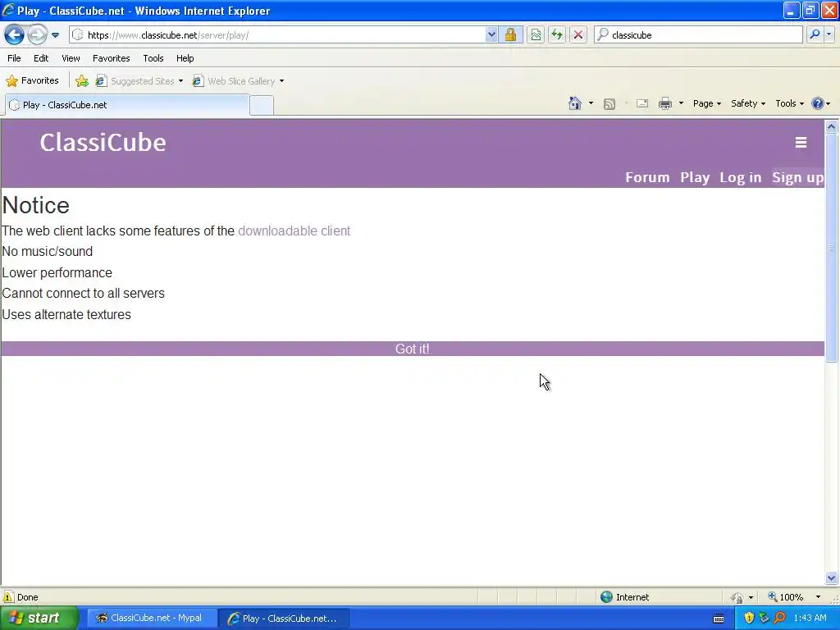Click the orange magnifier tray icon
840x630 pixels.
(x=779, y=618)
